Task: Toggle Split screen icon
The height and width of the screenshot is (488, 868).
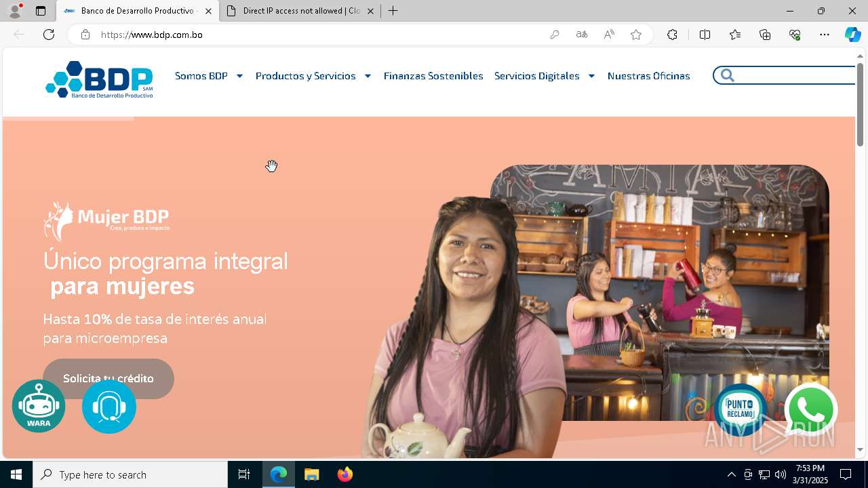Action: pyautogui.click(x=705, y=35)
